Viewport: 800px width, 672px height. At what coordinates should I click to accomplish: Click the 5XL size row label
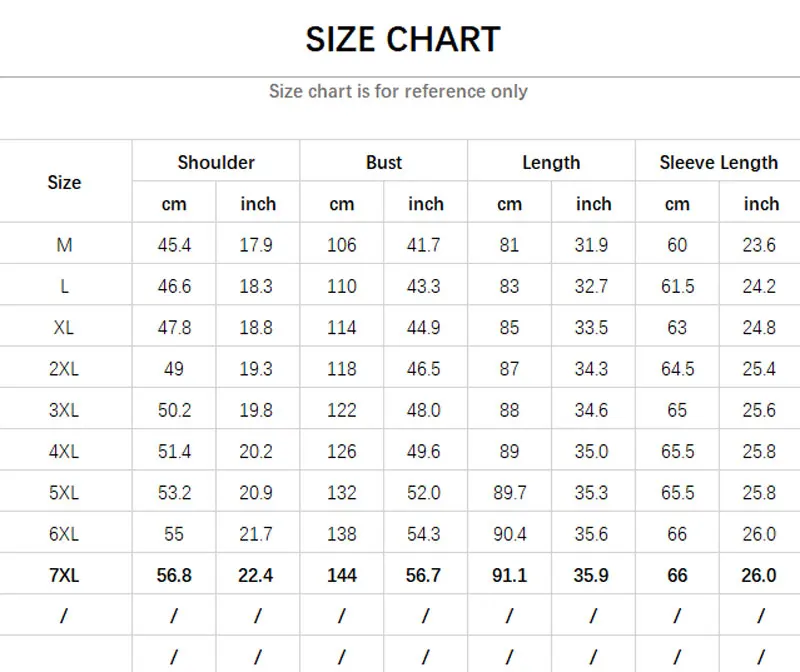(x=64, y=493)
